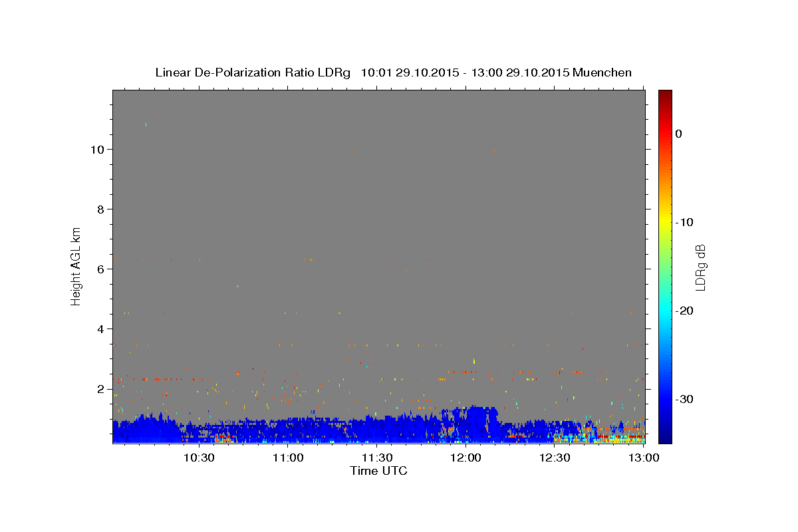Click the 11:30 time tick label
The height and width of the screenshot is (532, 798).
tap(376, 458)
